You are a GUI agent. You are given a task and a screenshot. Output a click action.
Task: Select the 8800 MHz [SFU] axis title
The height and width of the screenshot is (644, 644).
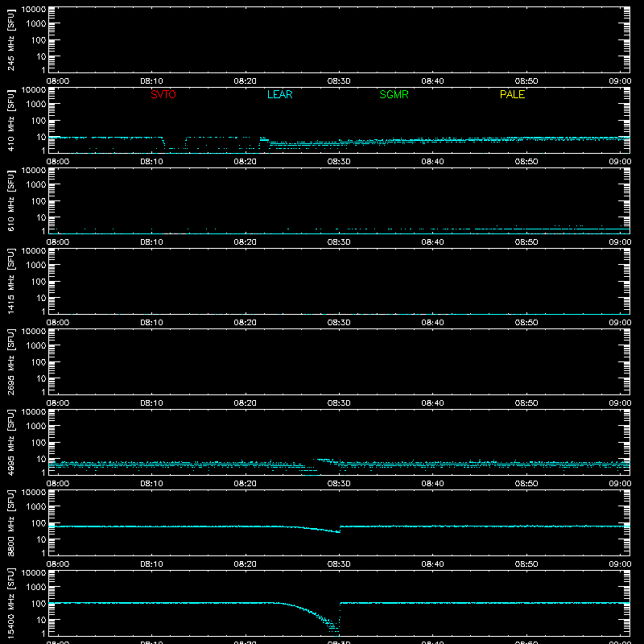coord(10,522)
